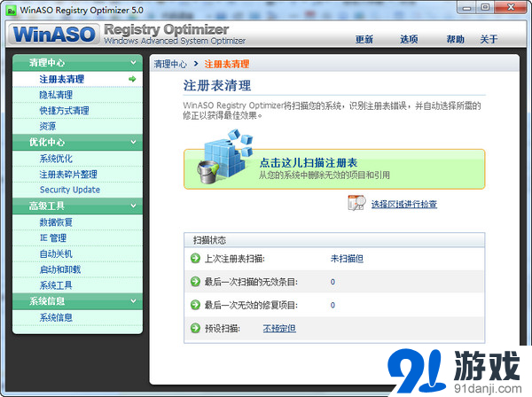Screen dimensions: 532x397
Task: Click 最后一次无效的修复项目 label
Action: 251,305
